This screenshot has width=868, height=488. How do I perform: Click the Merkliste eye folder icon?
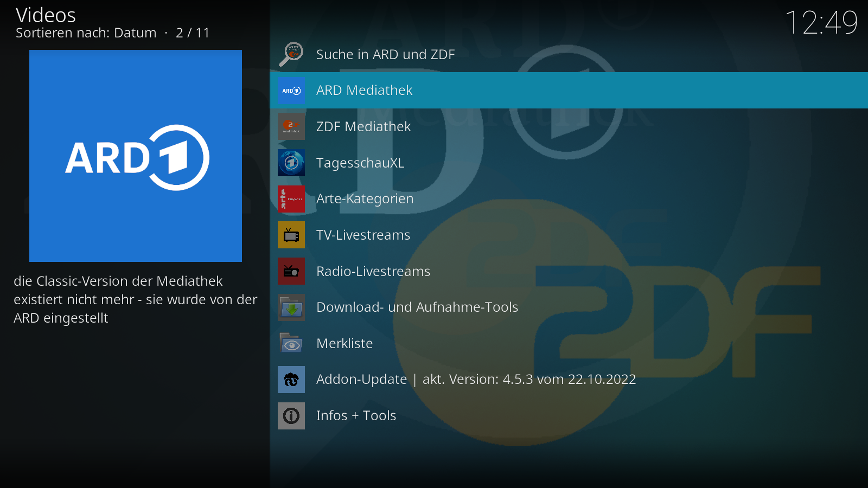click(291, 343)
